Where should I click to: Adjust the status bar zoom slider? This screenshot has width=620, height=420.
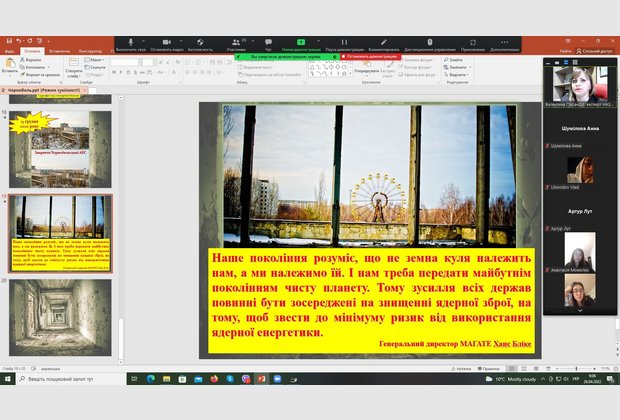tap(577, 369)
